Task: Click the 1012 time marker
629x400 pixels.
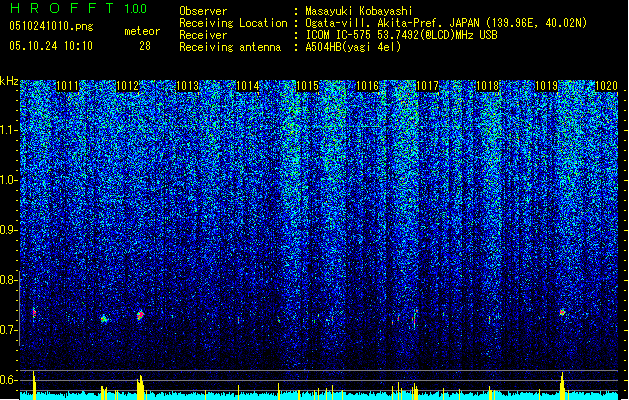Action: click(x=128, y=86)
